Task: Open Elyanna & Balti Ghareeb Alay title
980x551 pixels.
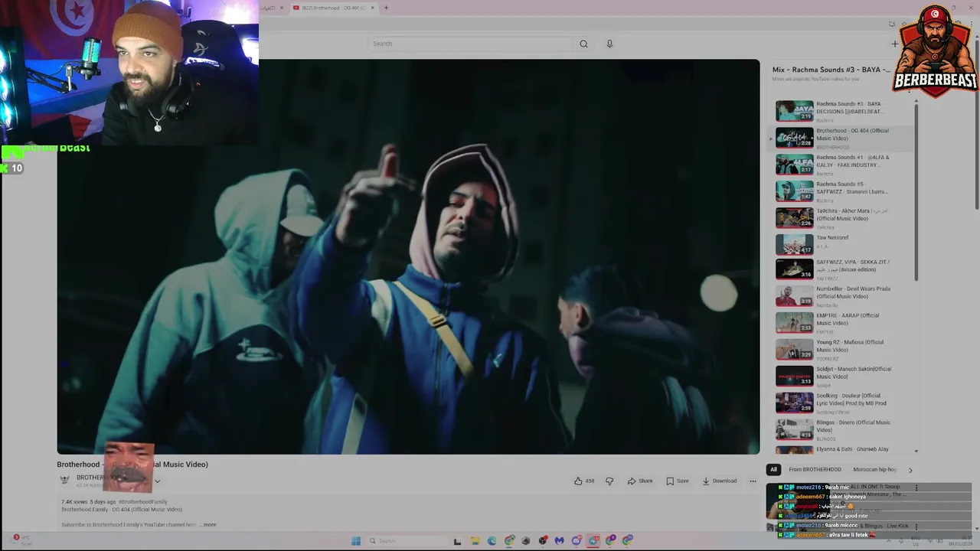Action: pos(852,449)
